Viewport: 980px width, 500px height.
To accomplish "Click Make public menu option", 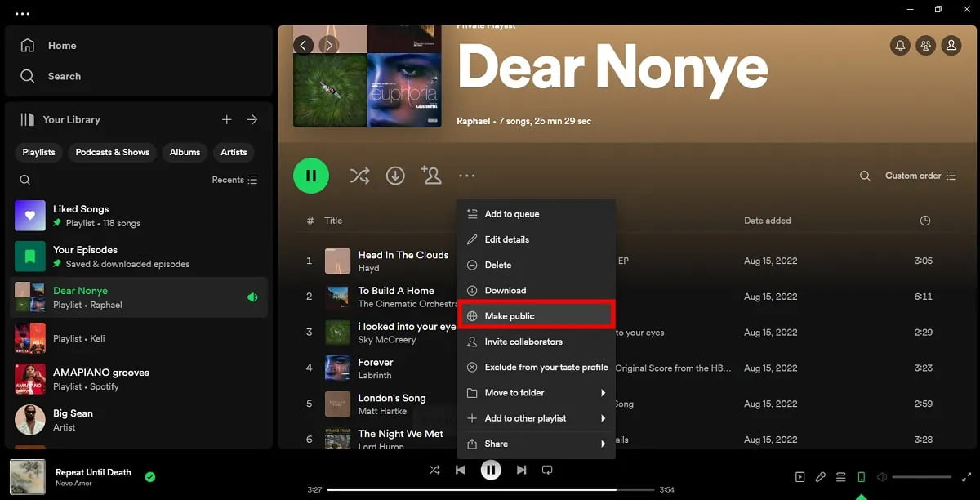I will (536, 315).
